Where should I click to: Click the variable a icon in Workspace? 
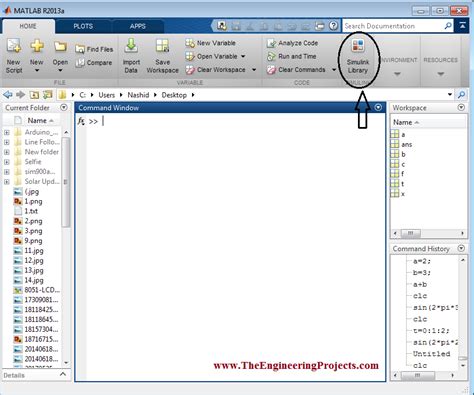(395, 134)
